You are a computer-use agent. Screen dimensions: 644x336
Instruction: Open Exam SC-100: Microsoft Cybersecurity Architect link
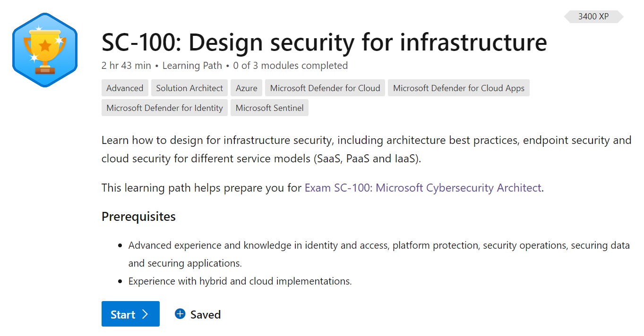tap(423, 188)
